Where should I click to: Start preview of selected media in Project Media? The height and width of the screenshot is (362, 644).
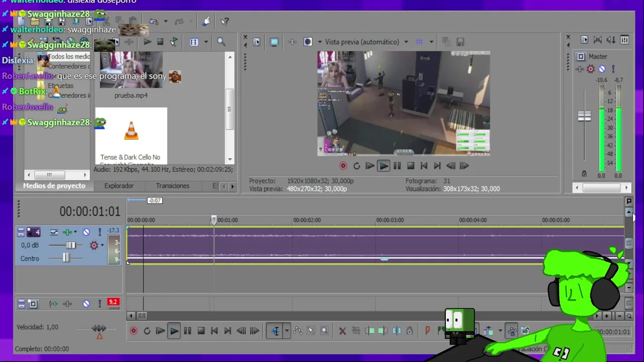pos(147,42)
